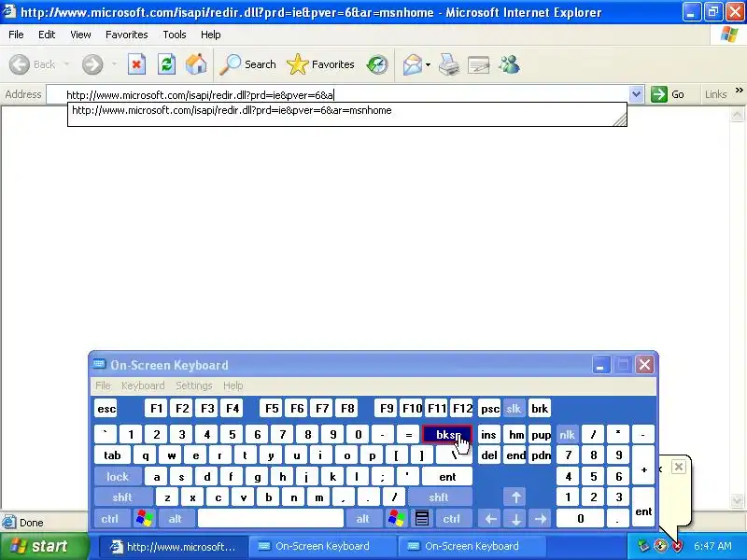Screen dimensions: 747x560
Task: Click the right Windows logo key
Action: pyautogui.click(x=396, y=519)
